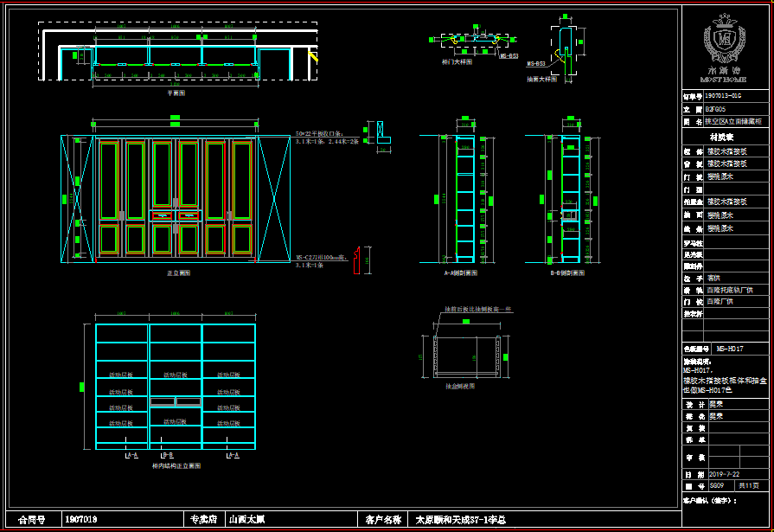The height and width of the screenshot is (532, 774).
Task: Select customer name 太原颐和天成37-1李总
Action: (x=460, y=520)
